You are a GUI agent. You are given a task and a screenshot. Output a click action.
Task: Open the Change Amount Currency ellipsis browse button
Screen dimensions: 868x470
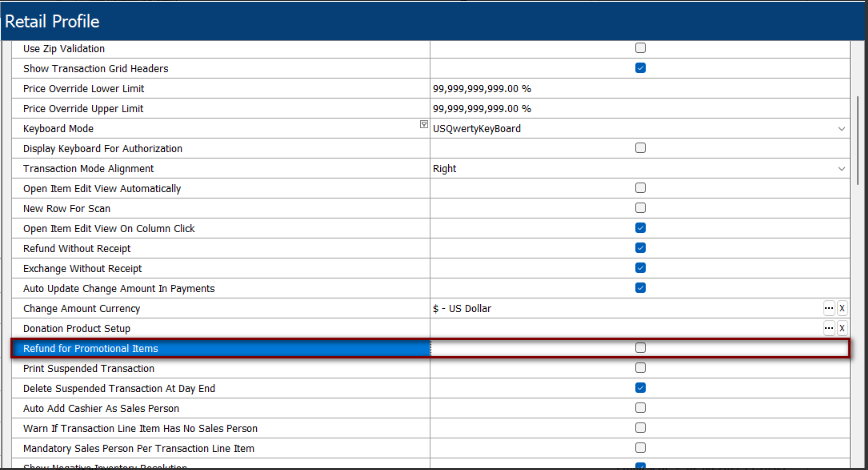click(x=828, y=308)
